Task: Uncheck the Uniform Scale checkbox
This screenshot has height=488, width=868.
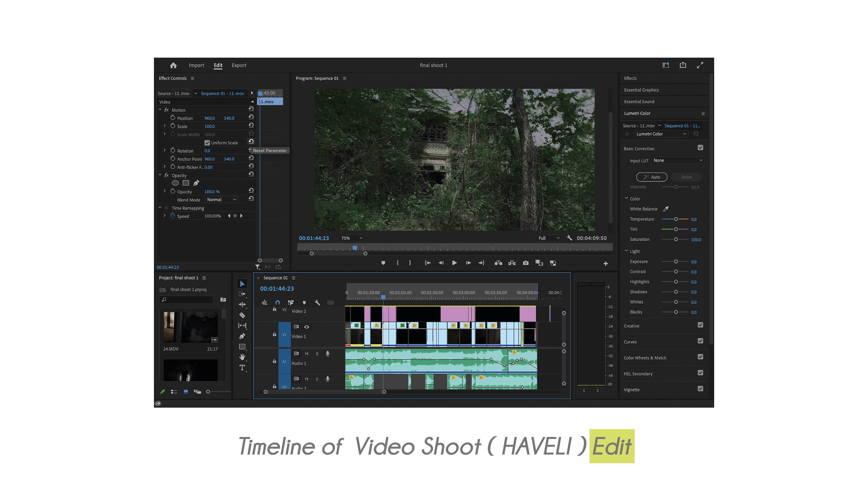Action: tap(207, 143)
